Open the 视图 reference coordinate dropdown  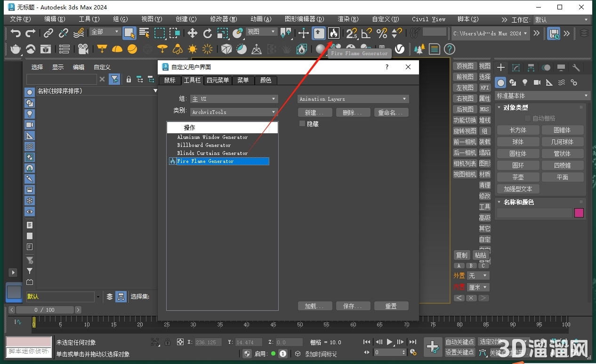[262, 32]
